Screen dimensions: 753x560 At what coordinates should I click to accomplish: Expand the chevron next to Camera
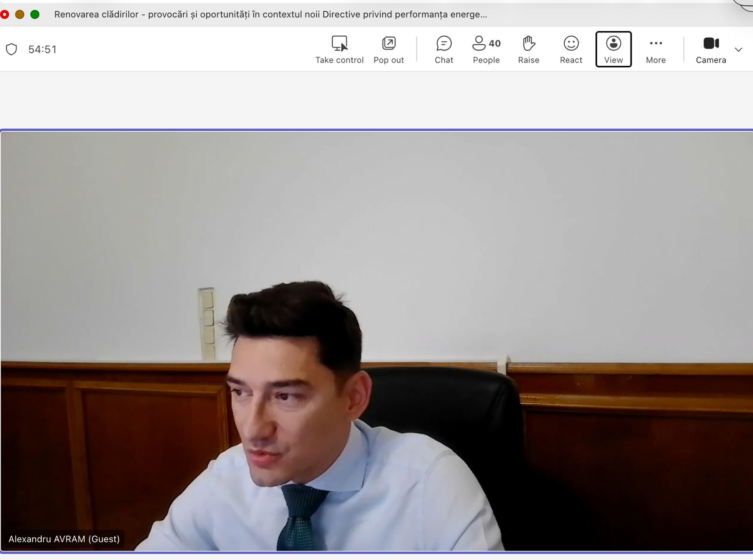pos(738,49)
